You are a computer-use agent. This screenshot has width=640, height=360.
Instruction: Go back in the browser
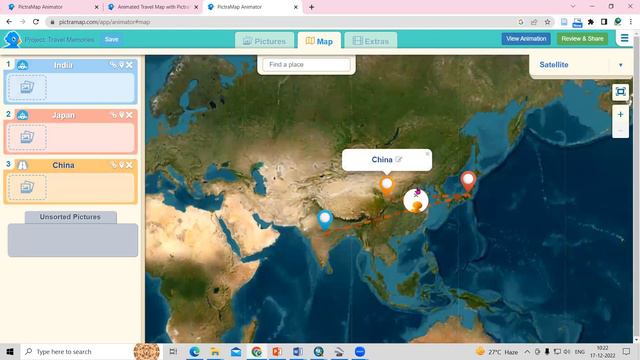click(9, 22)
